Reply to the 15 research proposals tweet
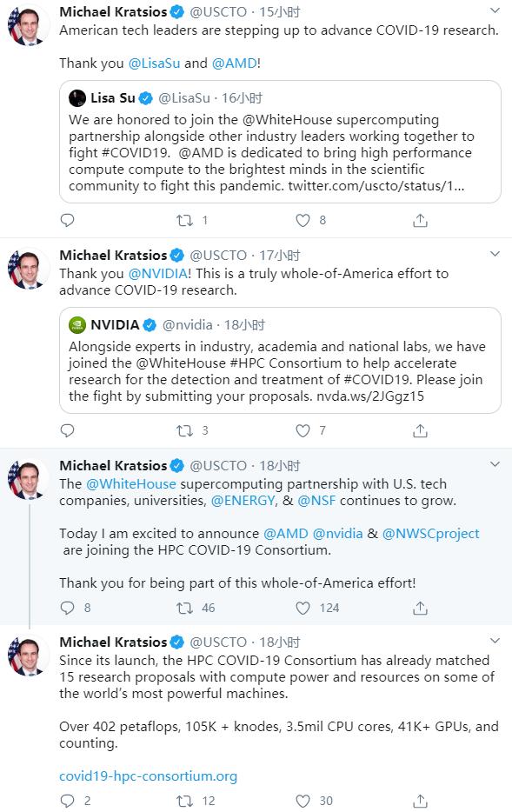This screenshot has height=812, width=512. coord(67,801)
